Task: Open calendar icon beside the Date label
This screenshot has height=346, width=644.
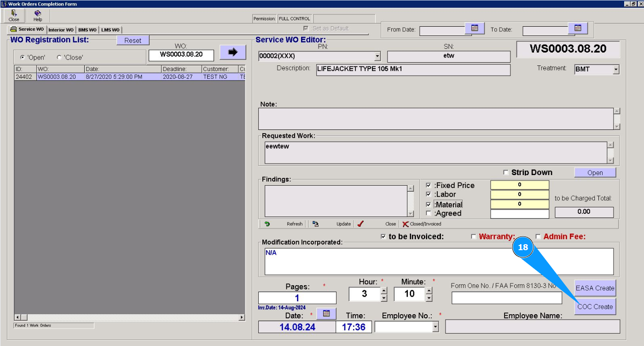Action: pos(326,314)
